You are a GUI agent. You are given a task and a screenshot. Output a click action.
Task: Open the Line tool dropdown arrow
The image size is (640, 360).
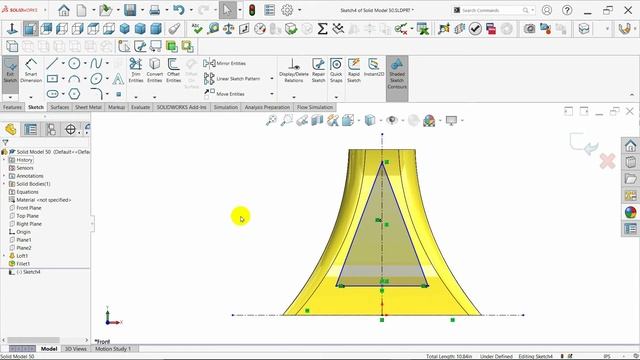click(63, 63)
